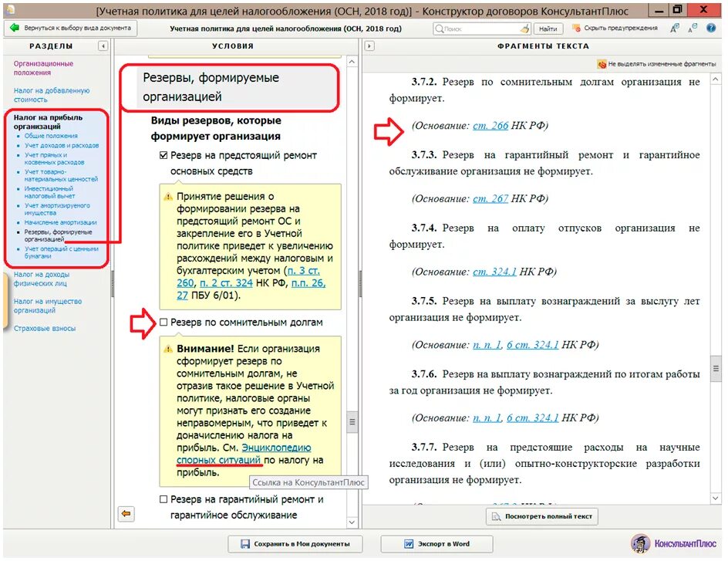
Task: Click Вернуться к выбору вида документа
Action: [x=70, y=28]
